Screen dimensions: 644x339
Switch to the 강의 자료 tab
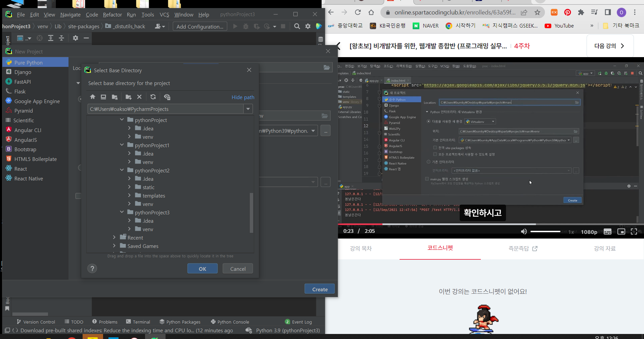(605, 248)
